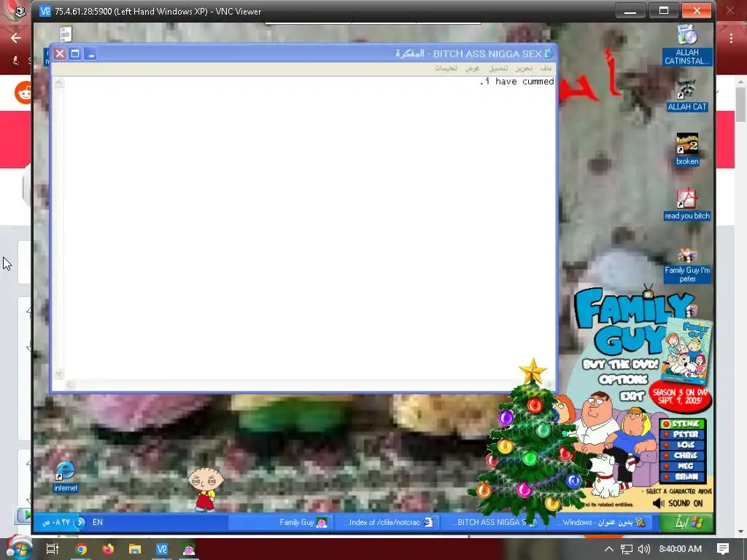Click the host Windows Start orb

click(19, 548)
